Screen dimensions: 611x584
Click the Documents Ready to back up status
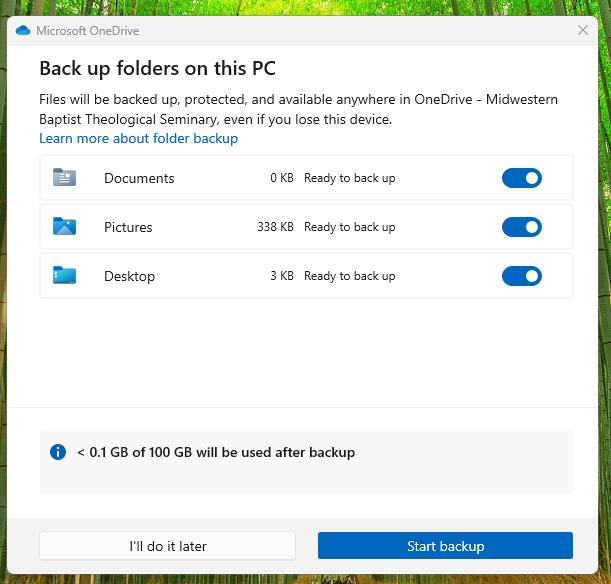349,178
